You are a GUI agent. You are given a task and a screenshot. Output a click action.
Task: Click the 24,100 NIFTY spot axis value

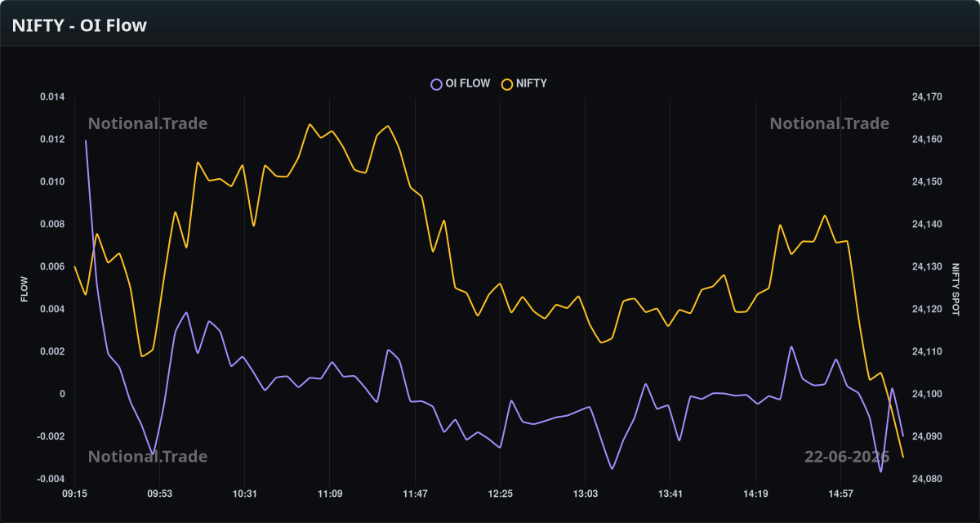(x=927, y=395)
